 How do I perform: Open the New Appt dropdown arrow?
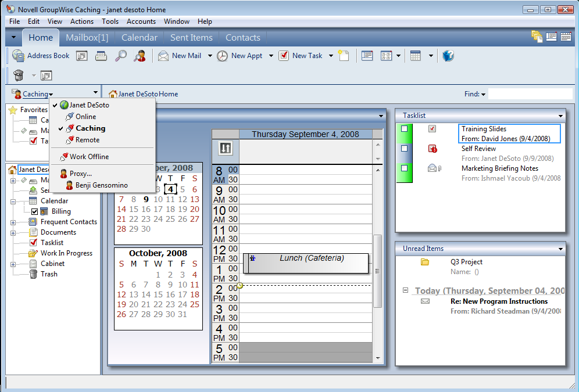pos(271,56)
